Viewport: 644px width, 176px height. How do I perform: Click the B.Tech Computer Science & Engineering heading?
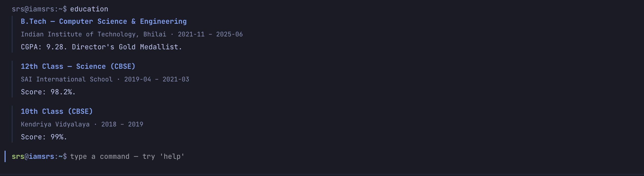click(x=104, y=21)
